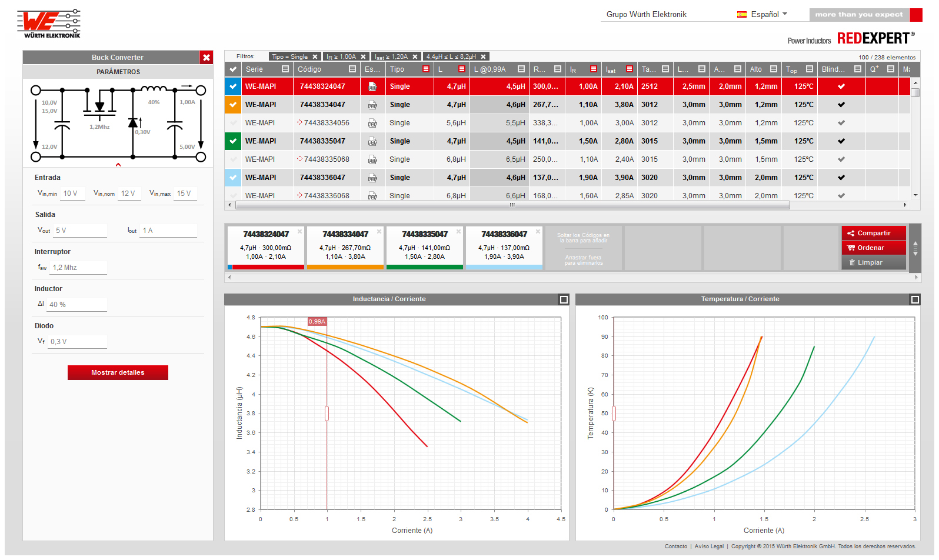Open the Contacto link
Image resolution: width=939 pixels, height=560 pixels.
click(x=676, y=546)
